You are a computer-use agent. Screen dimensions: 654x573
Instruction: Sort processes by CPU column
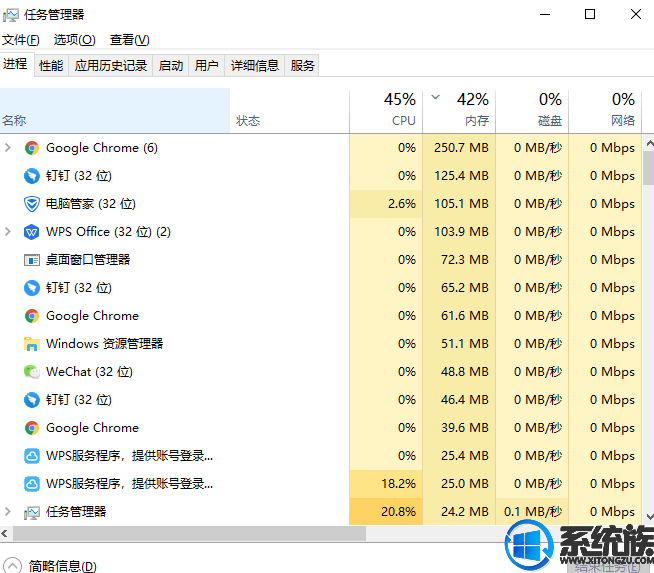click(x=386, y=111)
